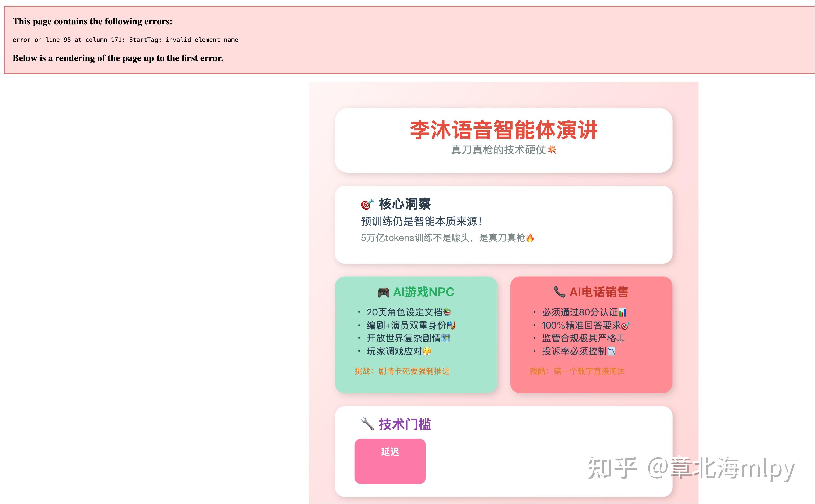Click the 🔧 wrench icon beside 技术门槛
Screen dimensions: 815x504
tap(367, 424)
